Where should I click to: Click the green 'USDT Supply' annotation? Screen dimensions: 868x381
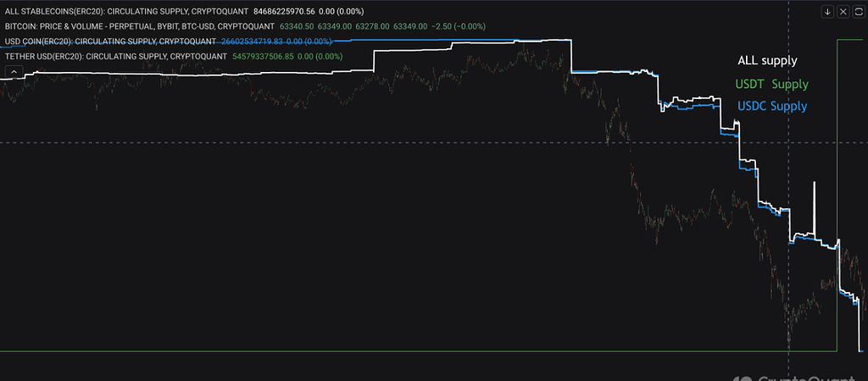(x=771, y=85)
